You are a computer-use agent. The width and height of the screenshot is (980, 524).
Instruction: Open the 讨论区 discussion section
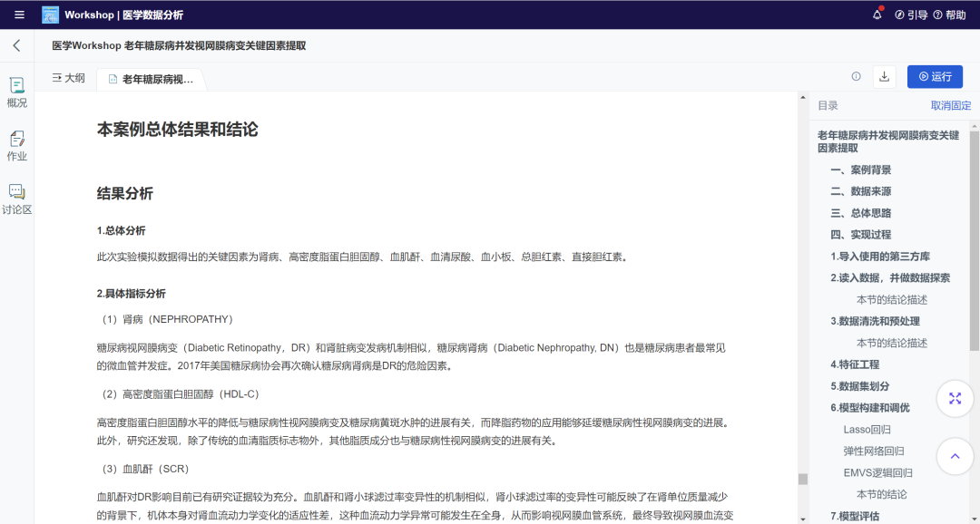tap(17, 199)
